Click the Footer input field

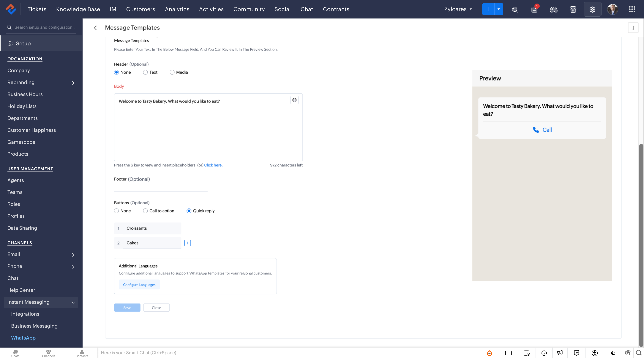point(161,188)
